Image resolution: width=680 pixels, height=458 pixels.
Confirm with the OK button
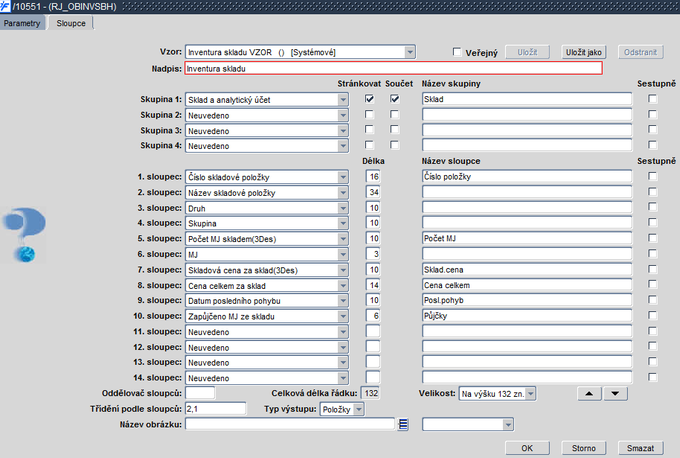(527, 447)
